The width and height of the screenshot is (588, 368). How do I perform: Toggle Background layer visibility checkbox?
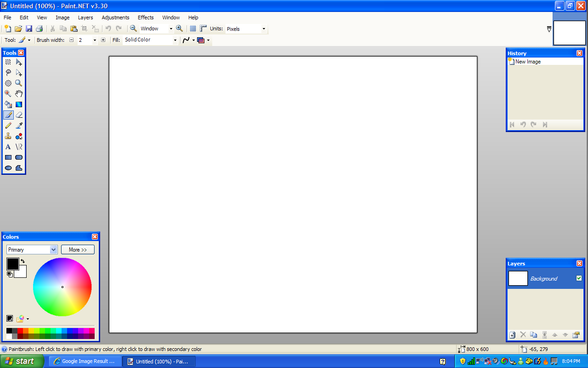coord(579,278)
